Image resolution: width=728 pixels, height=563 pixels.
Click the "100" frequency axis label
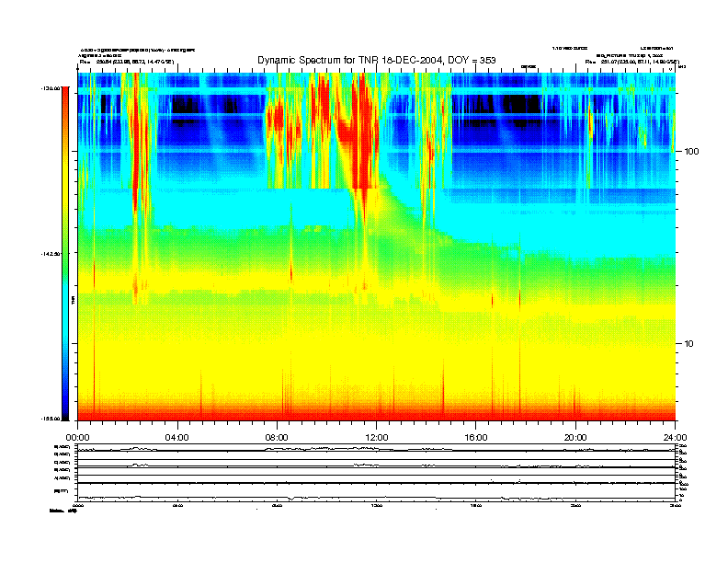tap(691, 152)
